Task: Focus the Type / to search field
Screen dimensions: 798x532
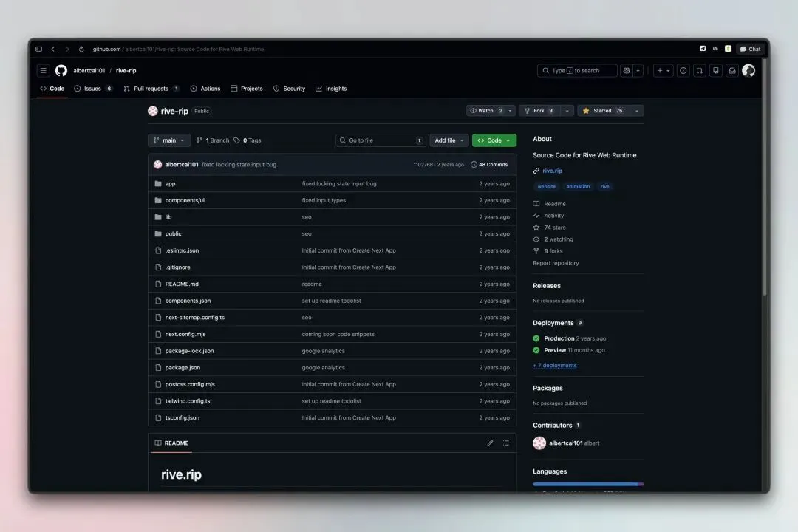Action: pyautogui.click(x=577, y=71)
